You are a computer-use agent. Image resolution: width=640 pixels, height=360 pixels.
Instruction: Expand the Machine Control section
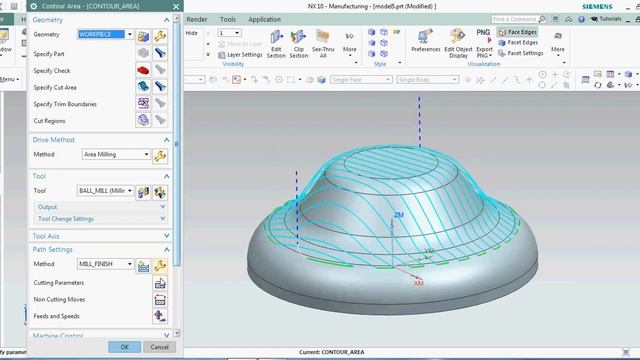[x=167, y=335]
